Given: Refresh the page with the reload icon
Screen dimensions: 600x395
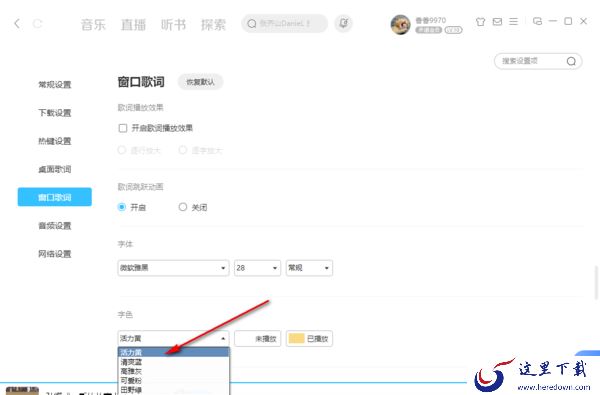Looking at the screenshot, I should click(x=38, y=24).
